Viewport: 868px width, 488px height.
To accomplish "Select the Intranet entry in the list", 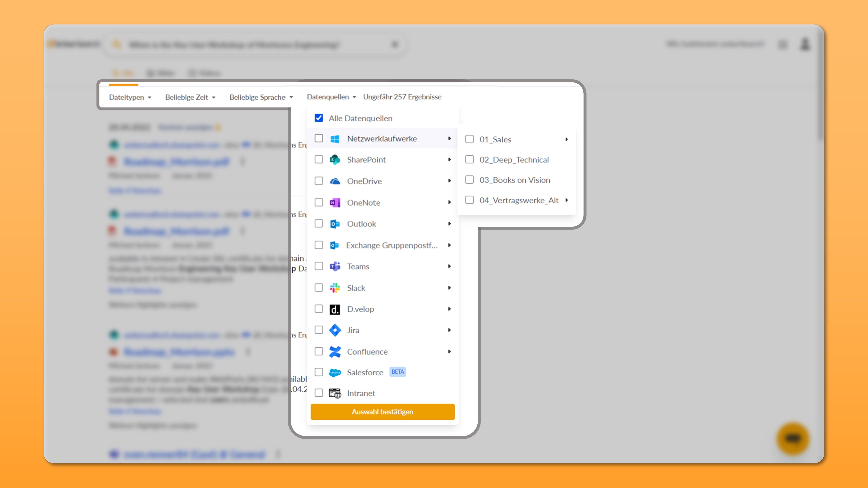I will 361,393.
